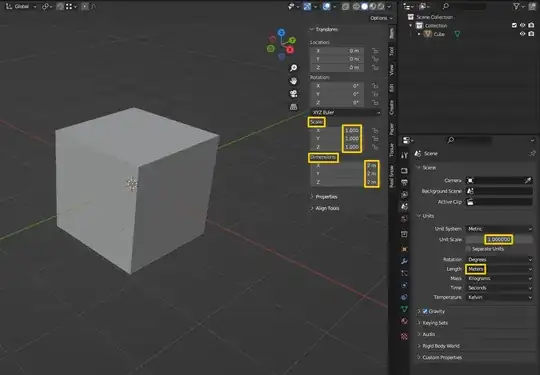540x375 pixels.
Task: Collapse the Transform panel
Action: coord(324,29)
